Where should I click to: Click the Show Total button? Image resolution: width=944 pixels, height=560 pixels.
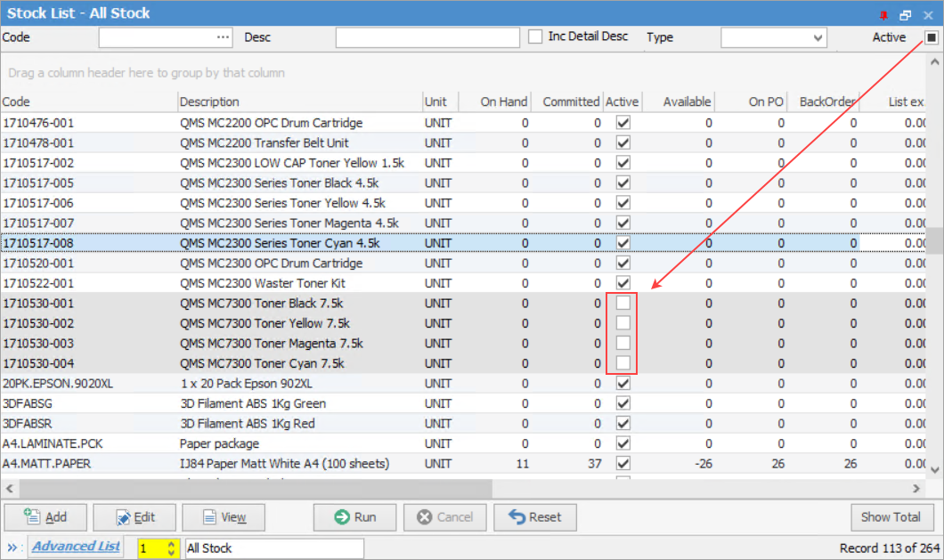(x=892, y=517)
